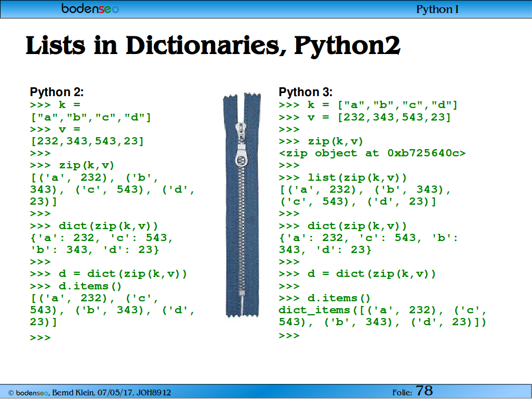
Task: Select "{'a': 232, 'c': 543," in Python 2 output
Action: click(x=101, y=238)
